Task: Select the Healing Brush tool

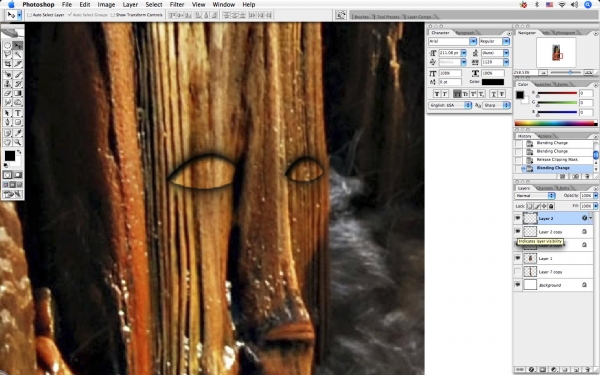Action: (x=7, y=75)
